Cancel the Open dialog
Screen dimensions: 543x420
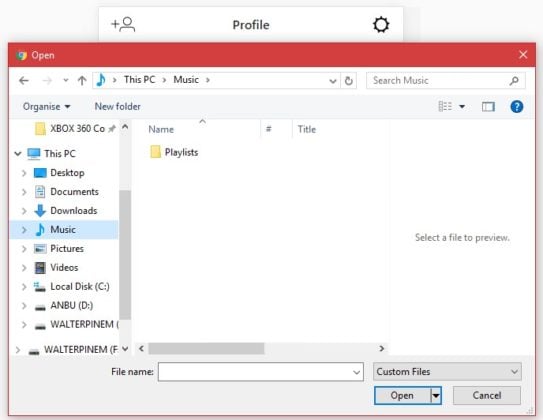tap(487, 396)
